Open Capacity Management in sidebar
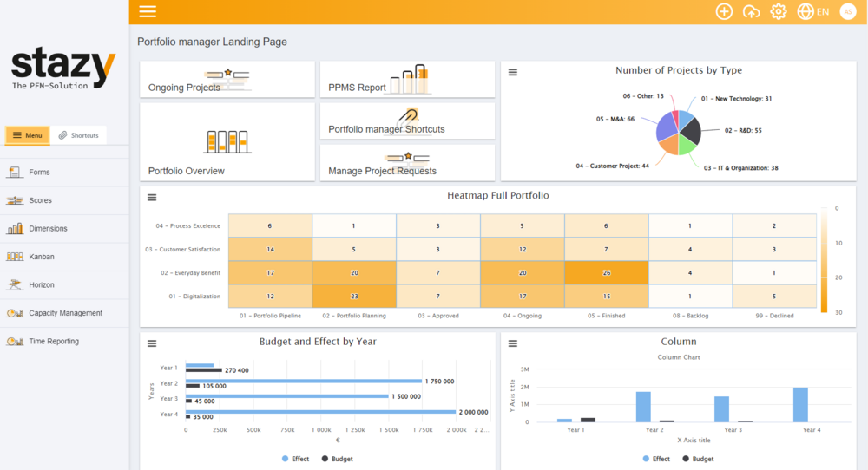868x470 pixels. coord(65,313)
